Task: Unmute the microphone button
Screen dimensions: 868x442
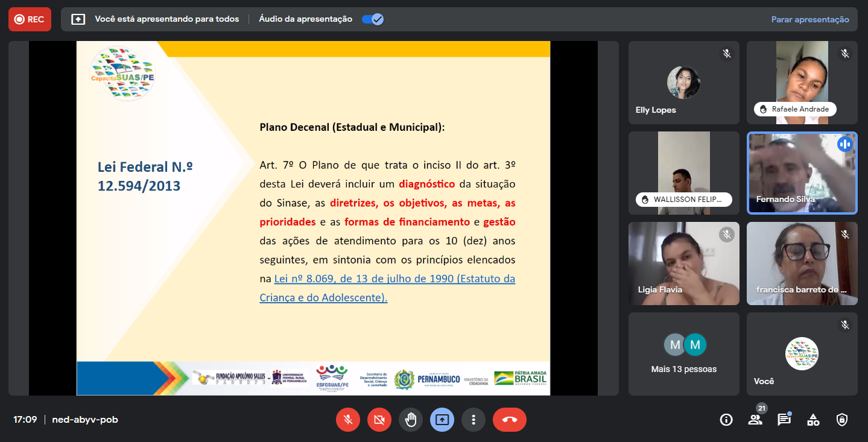Action: (x=347, y=420)
